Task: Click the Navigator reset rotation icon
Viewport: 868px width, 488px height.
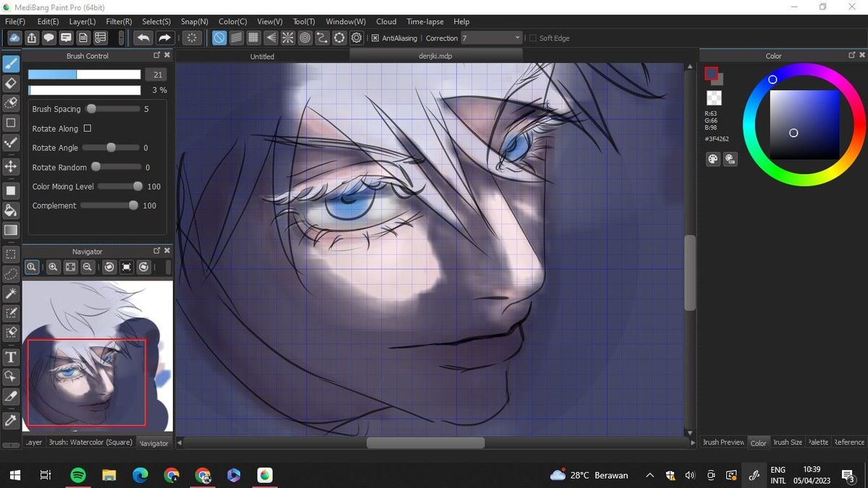Action: [127, 267]
